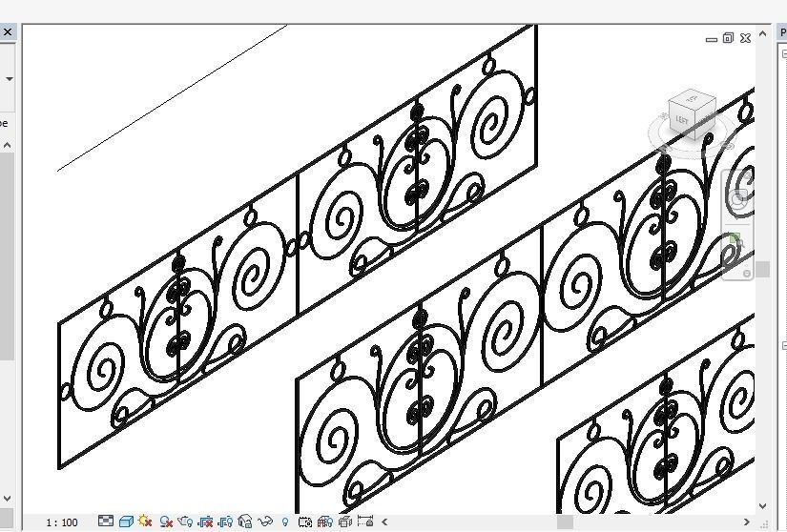Click the view's vertical scrollbar thumb
787x532 pixels.
[763, 269]
